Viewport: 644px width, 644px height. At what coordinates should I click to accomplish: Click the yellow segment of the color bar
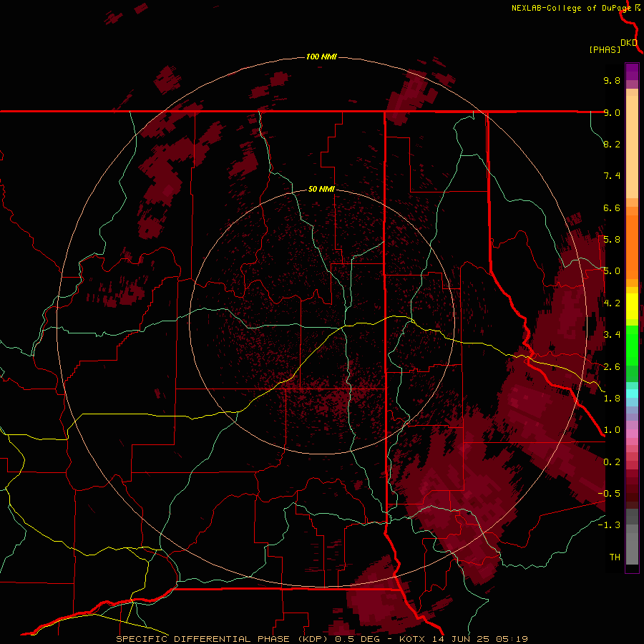(x=632, y=306)
